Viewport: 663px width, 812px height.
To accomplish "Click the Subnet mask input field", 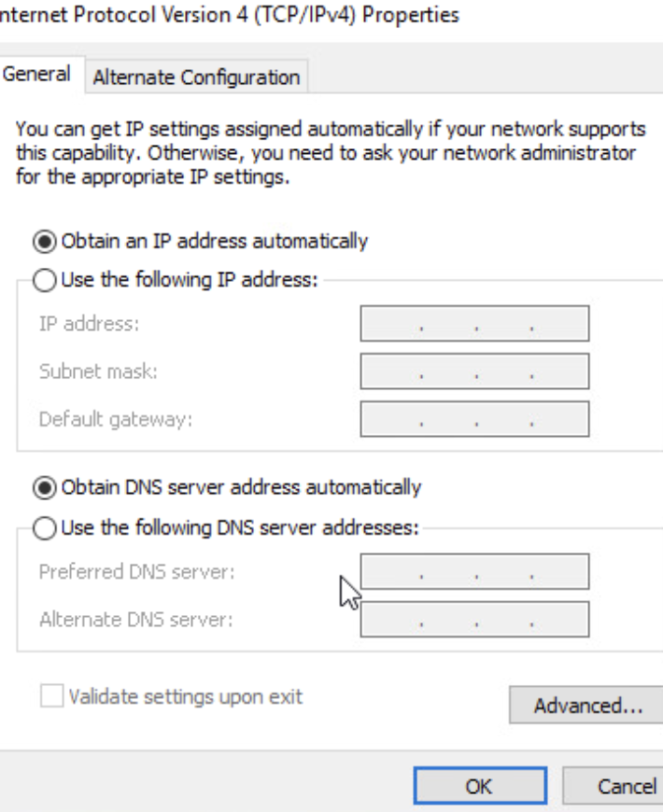I will [474, 371].
